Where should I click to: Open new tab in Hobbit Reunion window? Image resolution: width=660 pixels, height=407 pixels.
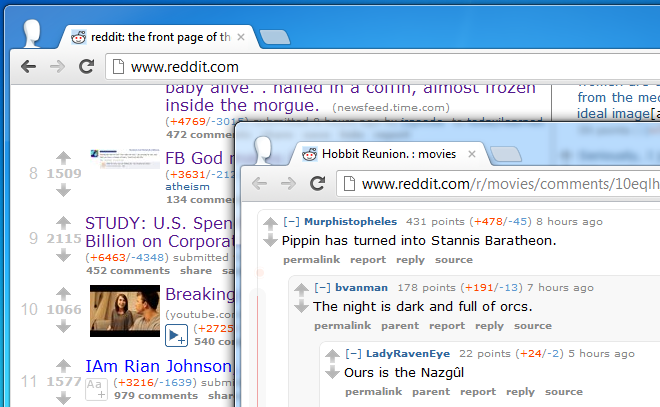point(506,154)
